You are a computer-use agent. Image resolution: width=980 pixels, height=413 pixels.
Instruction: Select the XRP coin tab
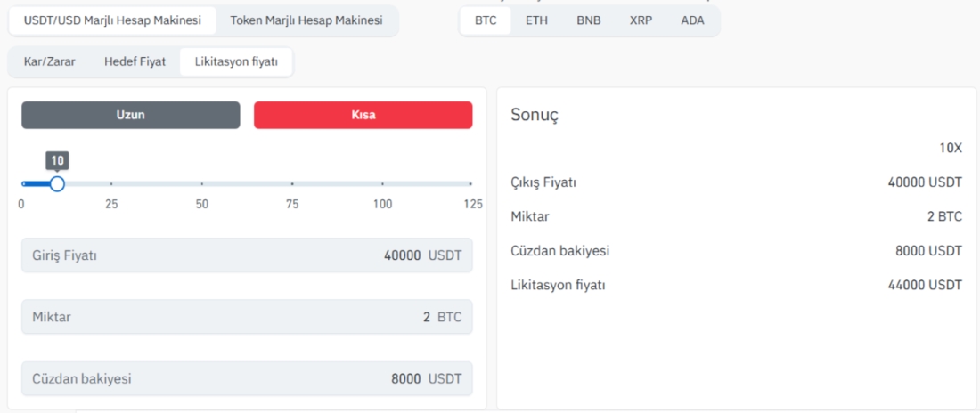pyautogui.click(x=641, y=20)
